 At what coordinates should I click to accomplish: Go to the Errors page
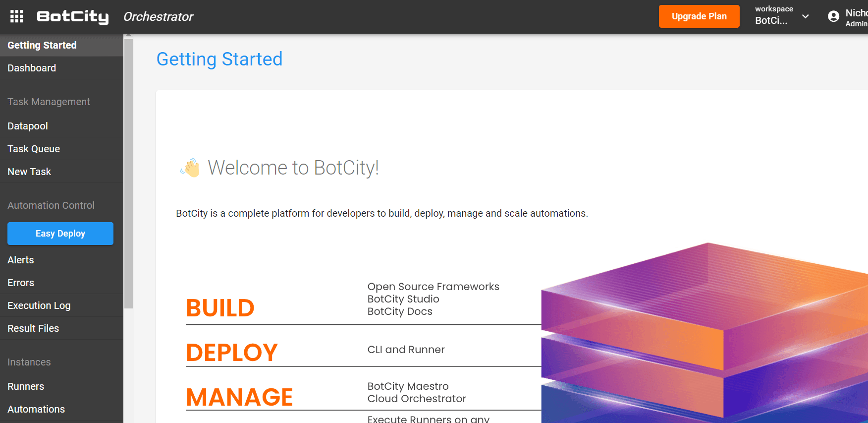61,283
